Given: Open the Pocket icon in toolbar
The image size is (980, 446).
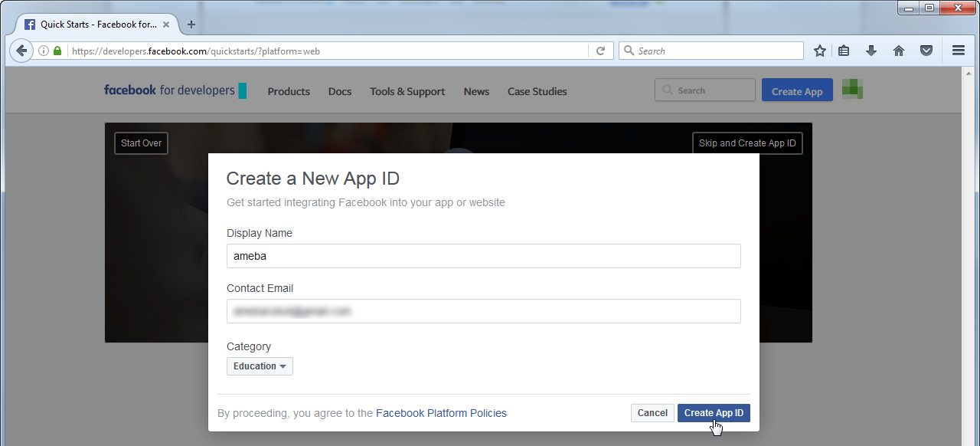Looking at the screenshot, I should (926, 51).
